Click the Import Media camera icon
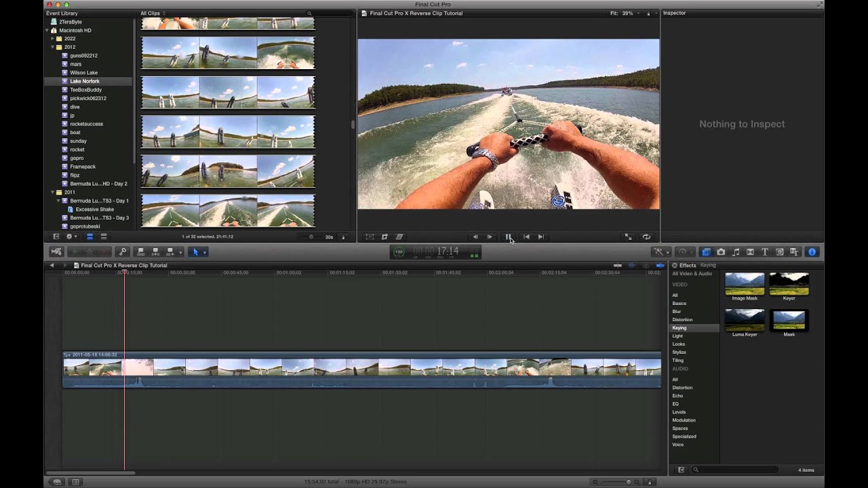The height and width of the screenshot is (488, 868). pyautogui.click(x=56, y=252)
